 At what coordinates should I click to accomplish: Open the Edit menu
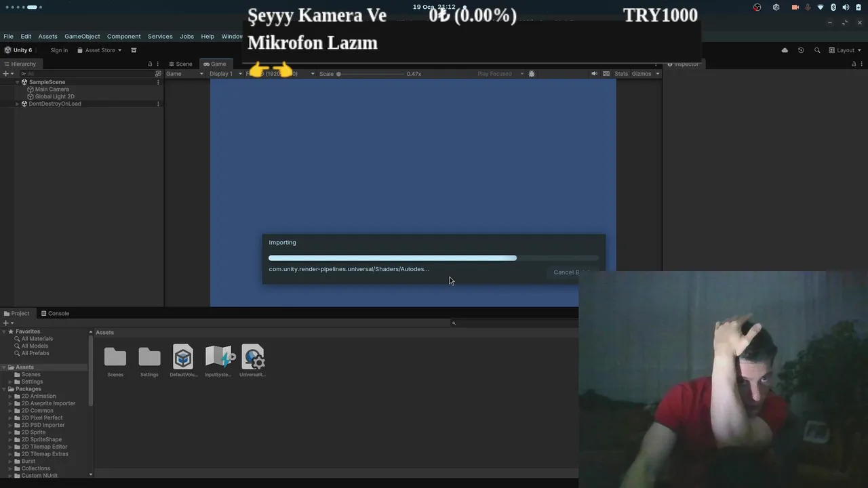(x=26, y=37)
